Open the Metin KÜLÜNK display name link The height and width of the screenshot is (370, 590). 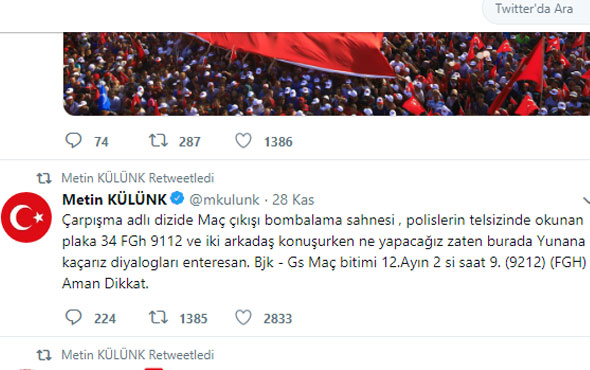click(114, 199)
